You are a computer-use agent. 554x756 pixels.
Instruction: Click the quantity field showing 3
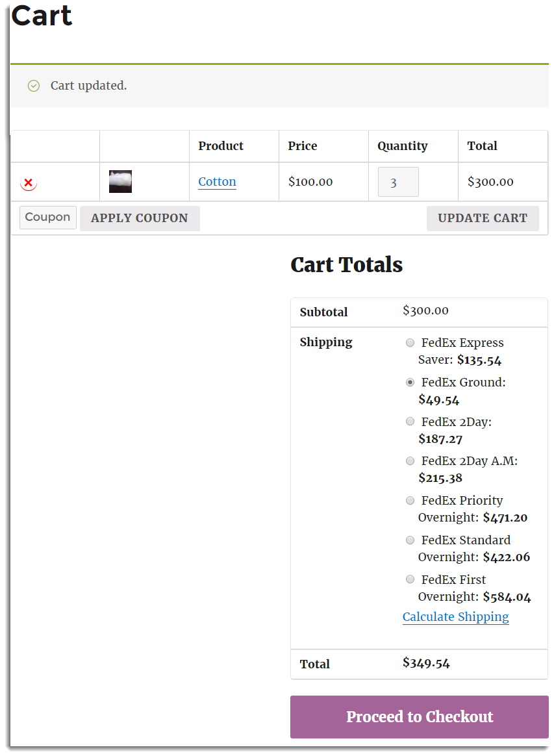(397, 181)
